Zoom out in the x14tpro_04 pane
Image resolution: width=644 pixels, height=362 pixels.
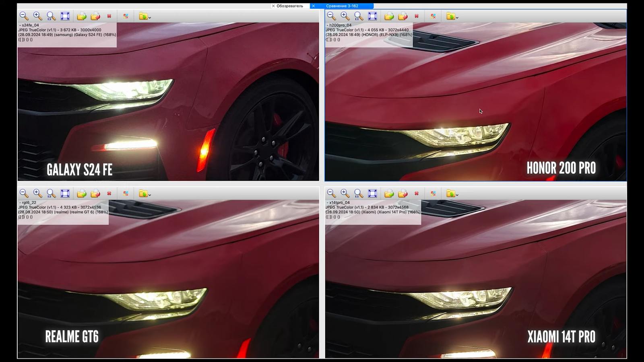pos(332,193)
